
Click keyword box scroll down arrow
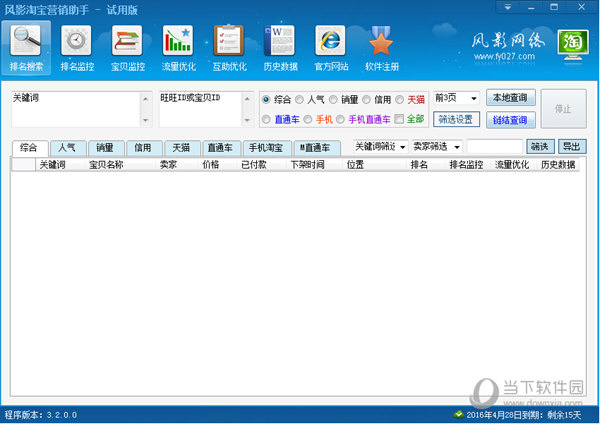[145, 120]
